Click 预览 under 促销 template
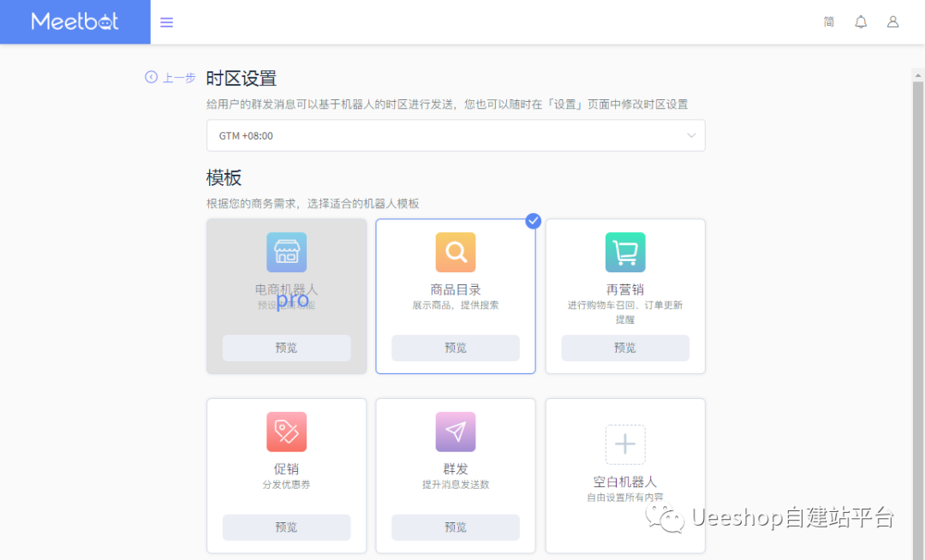Viewport: 925px width, 560px height. point(286,527)
